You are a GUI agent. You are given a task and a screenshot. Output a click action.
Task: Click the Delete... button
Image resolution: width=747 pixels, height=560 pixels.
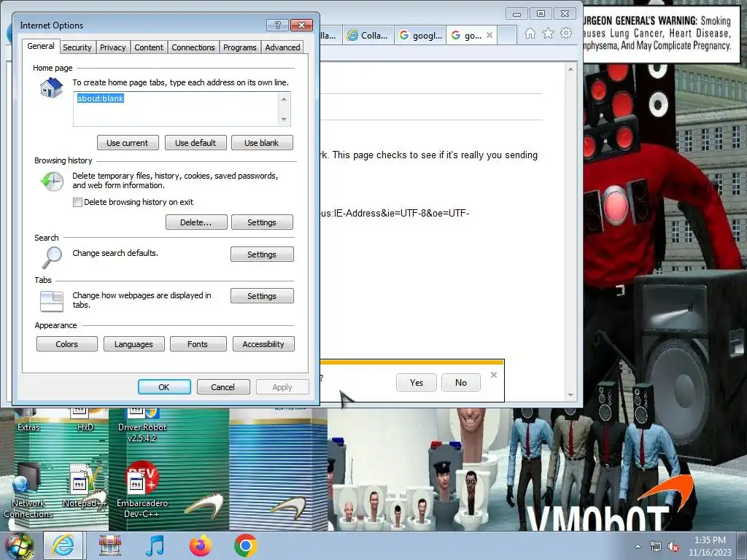click(x=196, y=222)
